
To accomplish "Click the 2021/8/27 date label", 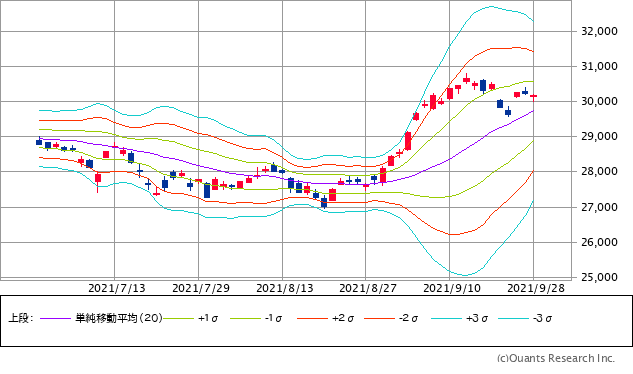I will point(368,288).
